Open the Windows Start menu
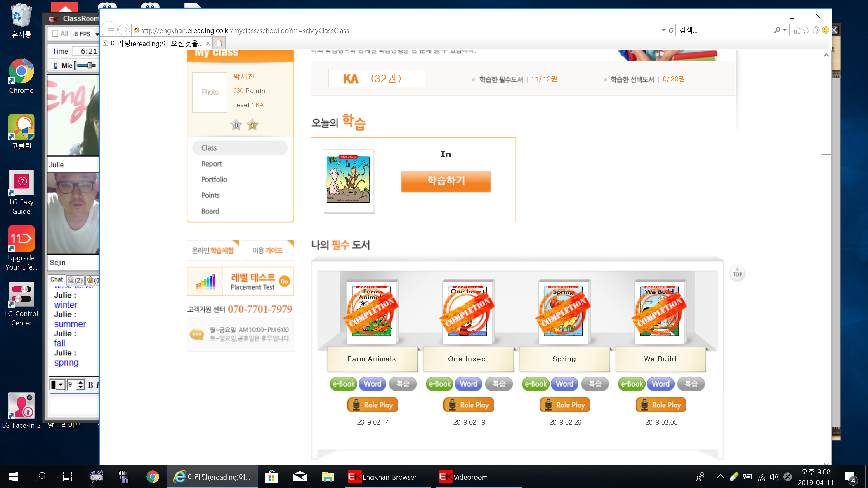The image size is (868, 488). (14, 477)
